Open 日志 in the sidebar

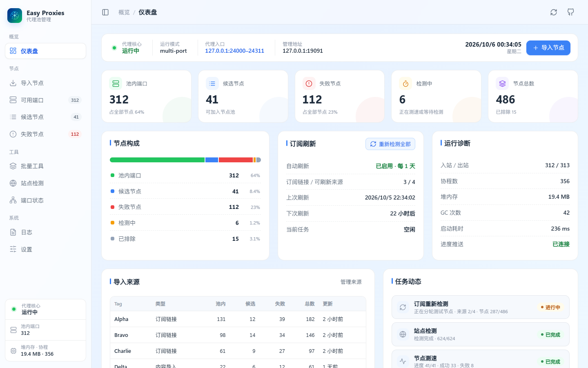(45, 232)
